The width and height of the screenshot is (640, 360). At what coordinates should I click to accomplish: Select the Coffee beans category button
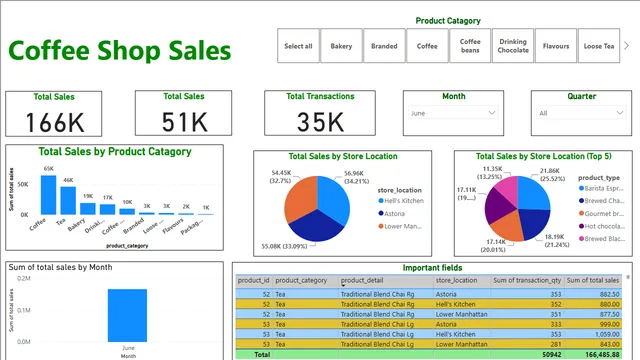point(470,46)
